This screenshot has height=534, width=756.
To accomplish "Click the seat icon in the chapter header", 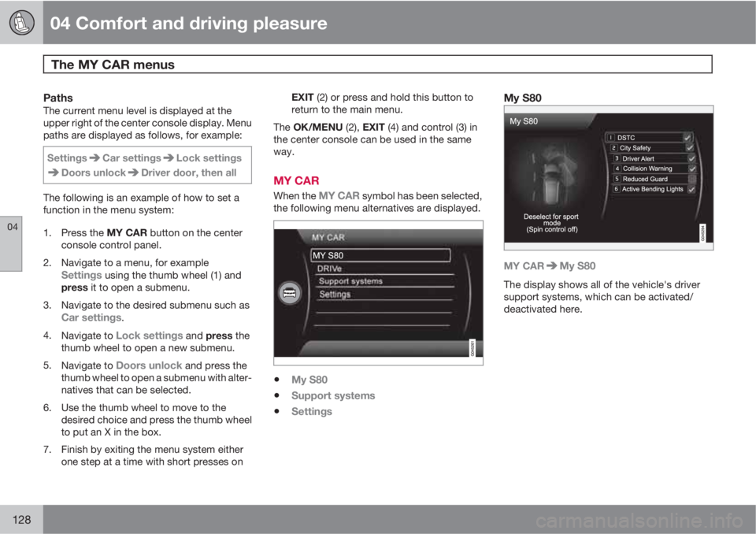I will (x=21, y=23).
